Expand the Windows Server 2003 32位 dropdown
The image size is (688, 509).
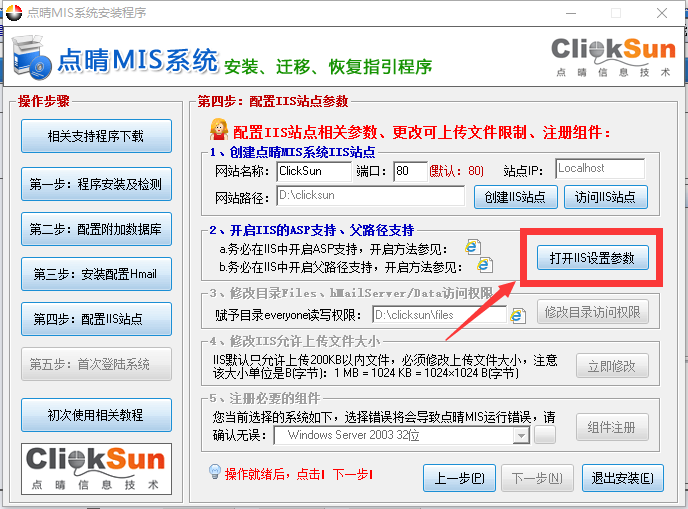(x=520, y=436)
